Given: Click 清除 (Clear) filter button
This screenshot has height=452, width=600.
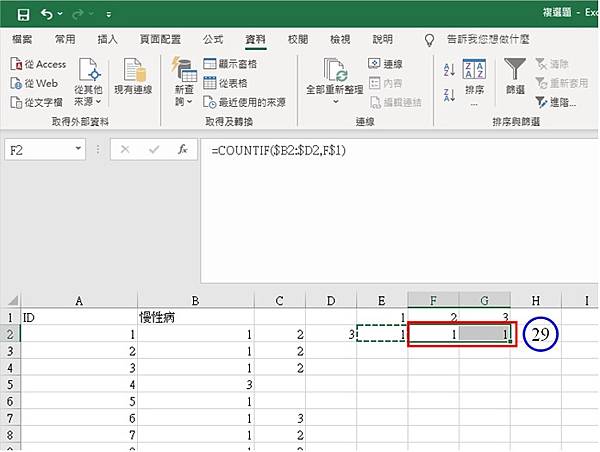Looking at the screenshot, I should pos(552,64).
